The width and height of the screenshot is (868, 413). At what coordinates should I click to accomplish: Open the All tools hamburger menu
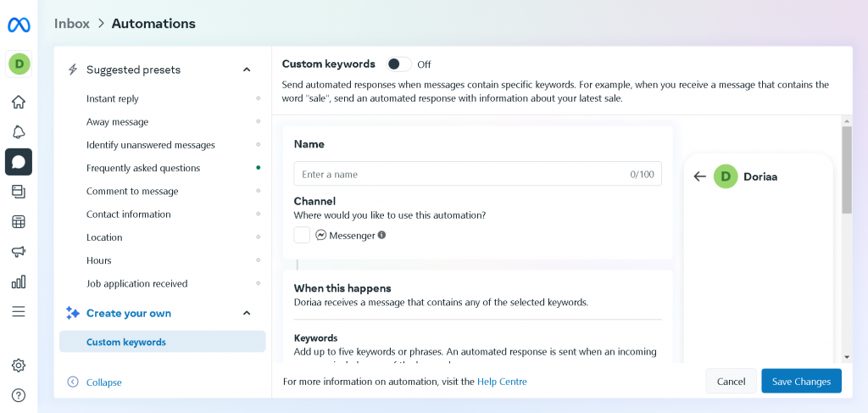coord(19,311)
